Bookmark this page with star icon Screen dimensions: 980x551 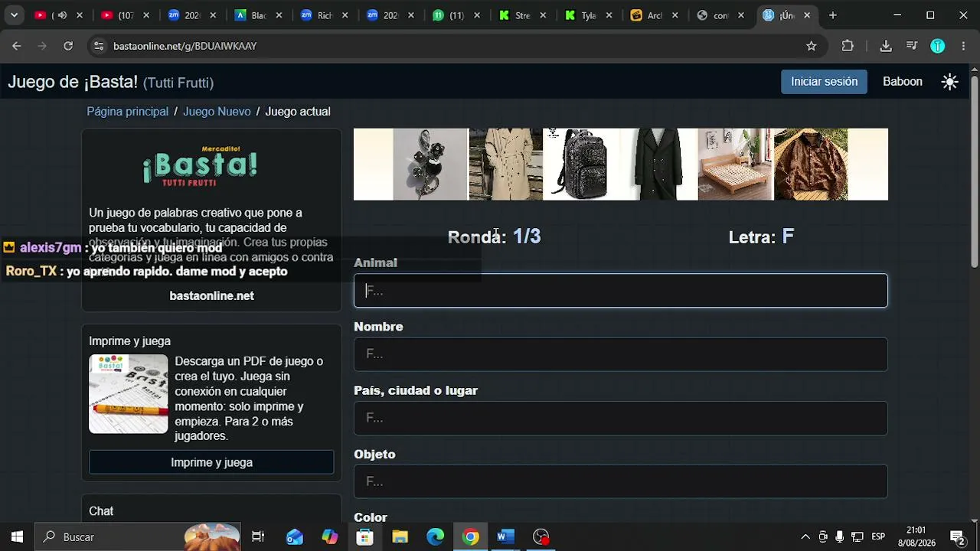[812, 46]
